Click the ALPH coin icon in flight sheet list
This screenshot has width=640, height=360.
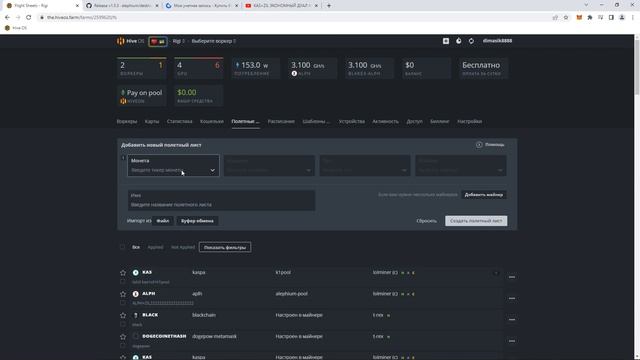[x=136, y=294]
